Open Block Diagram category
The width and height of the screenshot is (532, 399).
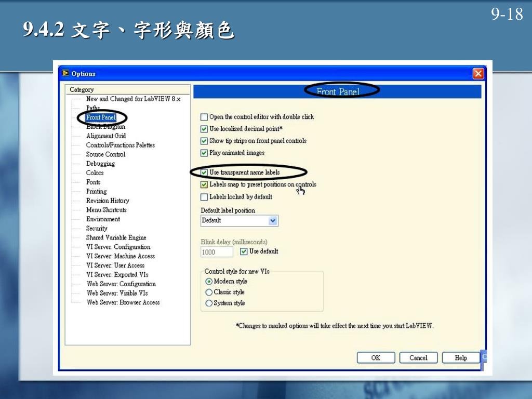point(105,127)
